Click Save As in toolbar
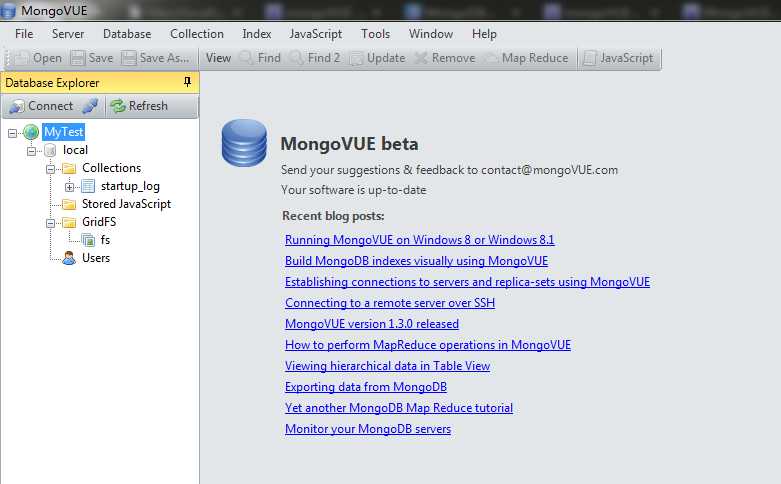The width and height of the screenshot is (781, 484). [x=155, y=58]
